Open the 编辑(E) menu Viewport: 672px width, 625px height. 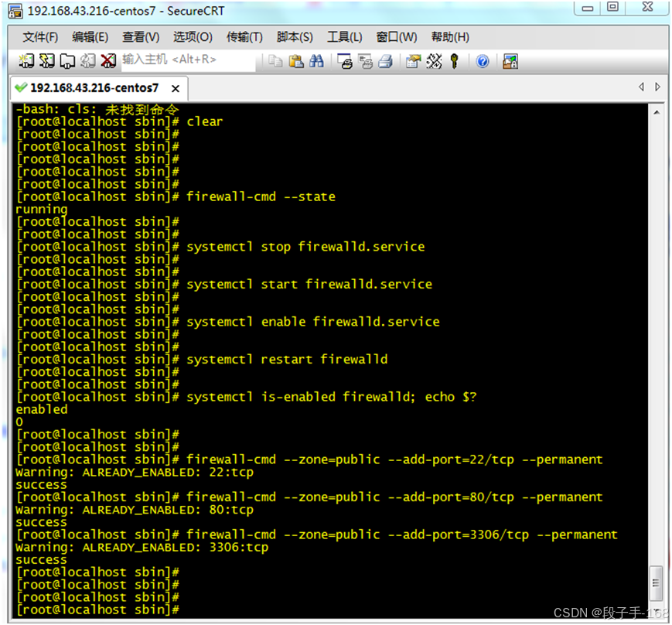coord(90,37)
